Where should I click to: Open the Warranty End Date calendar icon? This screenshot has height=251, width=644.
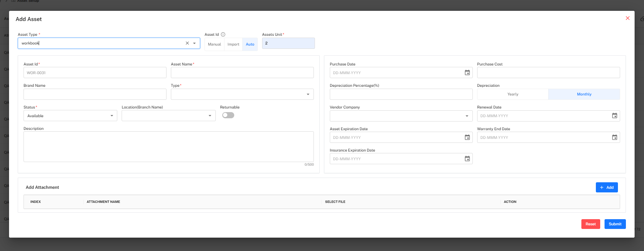[614, 137]
